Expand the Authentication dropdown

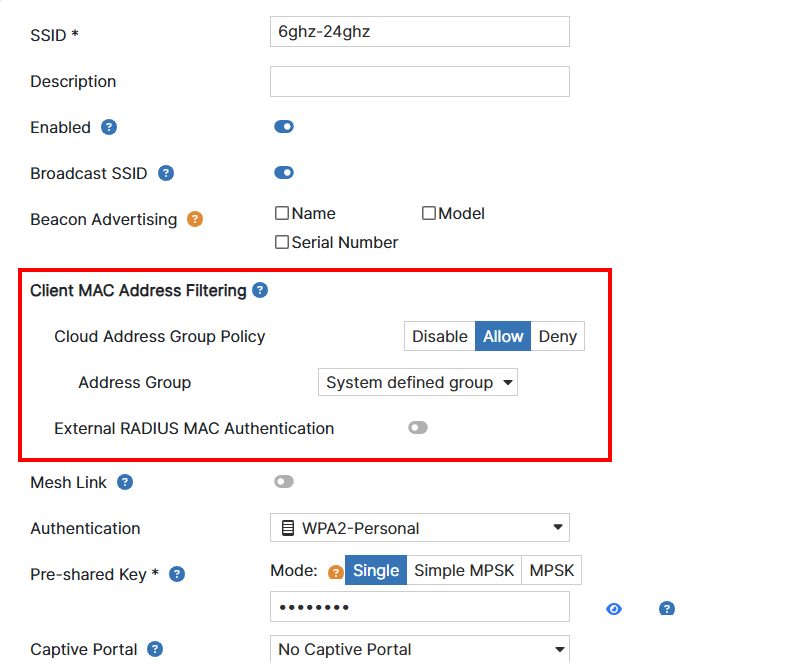(x=419, y=528)
